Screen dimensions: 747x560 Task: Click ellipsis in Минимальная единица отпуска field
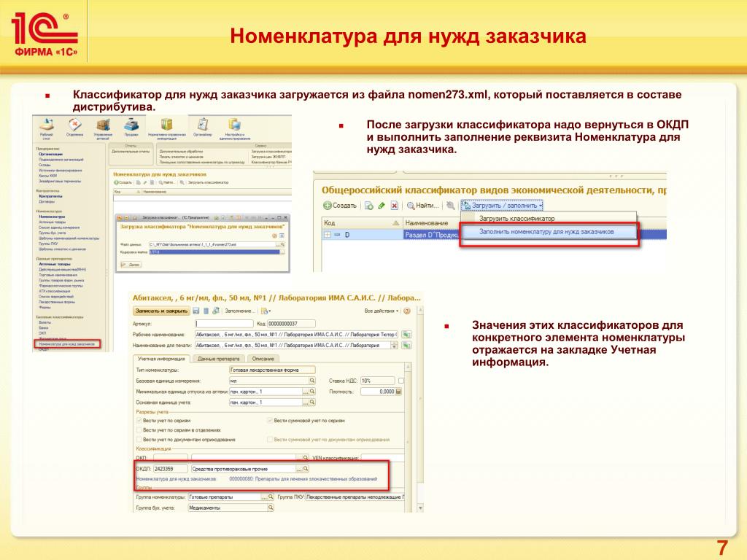pyautogui.click(x=306, y=392)
